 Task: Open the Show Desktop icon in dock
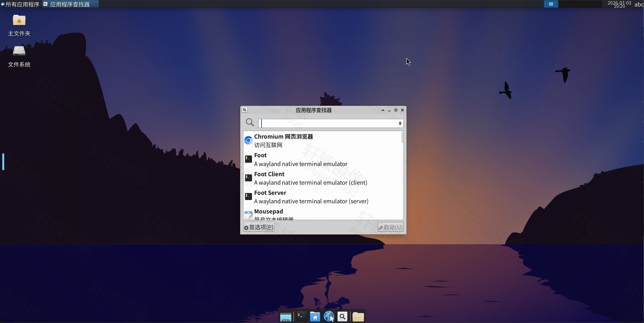[285, 317]
